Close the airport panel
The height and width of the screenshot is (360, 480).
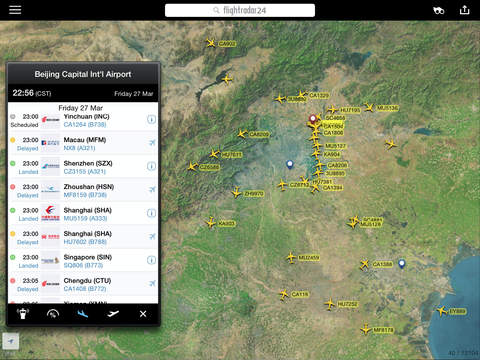click(x=143, y=314)
